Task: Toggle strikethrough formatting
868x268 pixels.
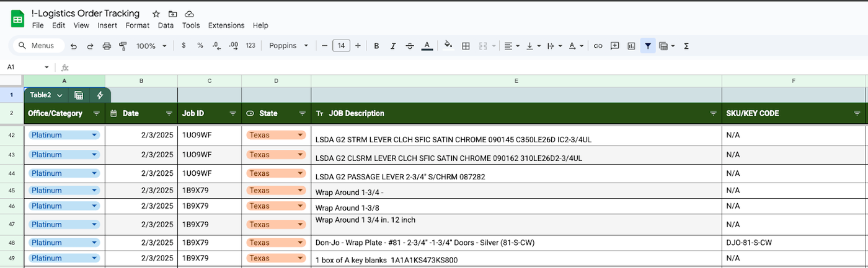Action: (410, 46)
